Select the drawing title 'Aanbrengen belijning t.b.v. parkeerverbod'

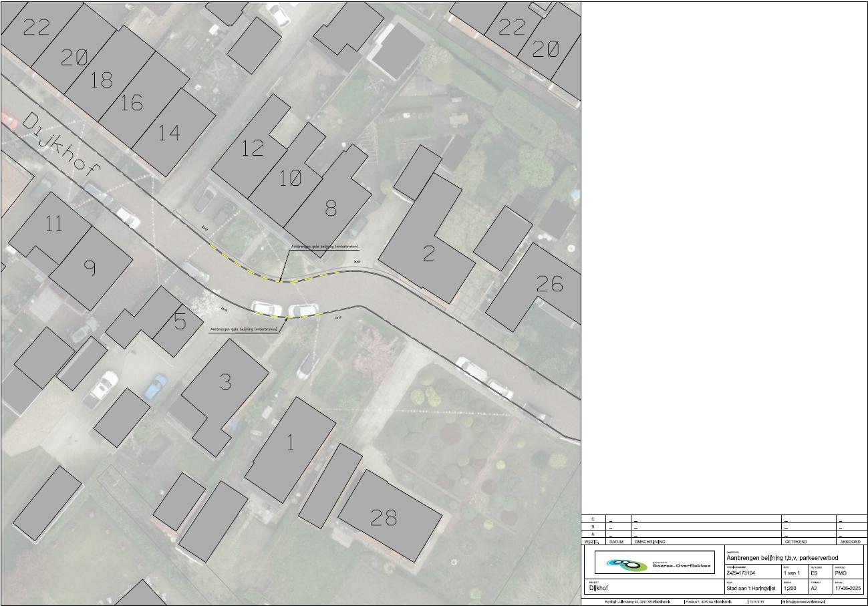click(782, 558)
